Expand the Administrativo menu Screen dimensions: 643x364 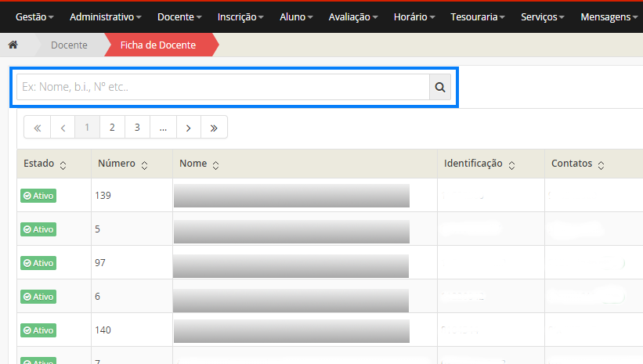106,16
